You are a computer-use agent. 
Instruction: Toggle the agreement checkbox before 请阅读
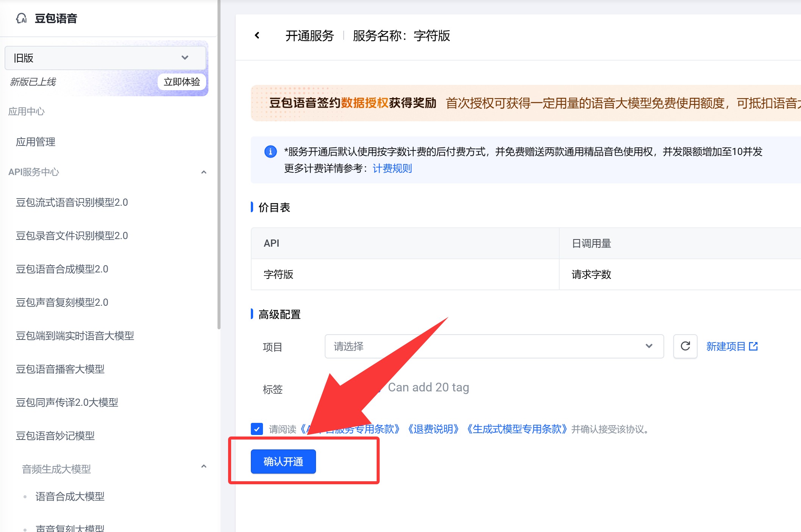coord(257,429)
